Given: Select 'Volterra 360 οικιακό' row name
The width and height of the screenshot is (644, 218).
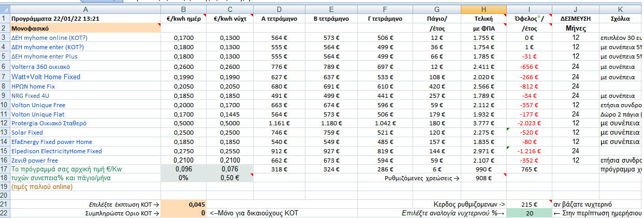Looking at the screenshot, I should (x=85, y=66).
